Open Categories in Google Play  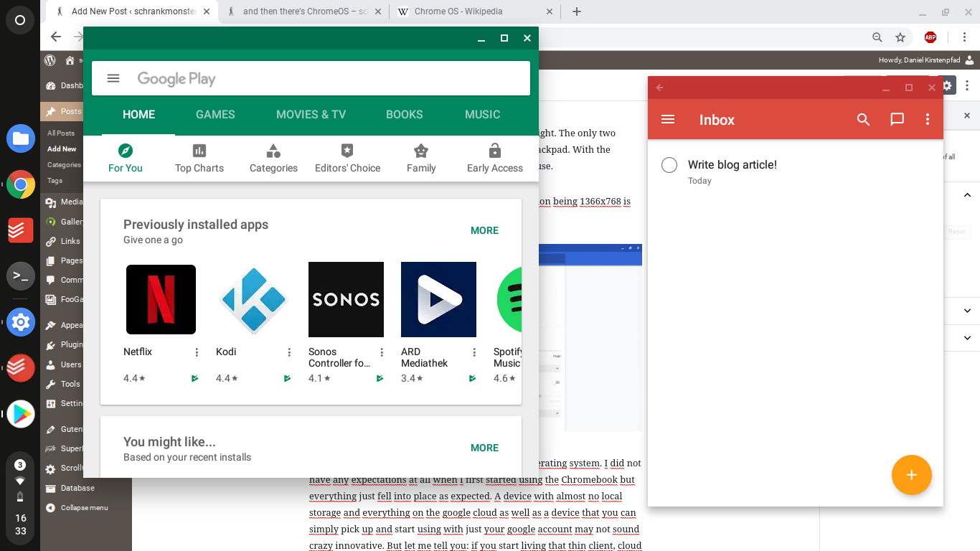273,159
